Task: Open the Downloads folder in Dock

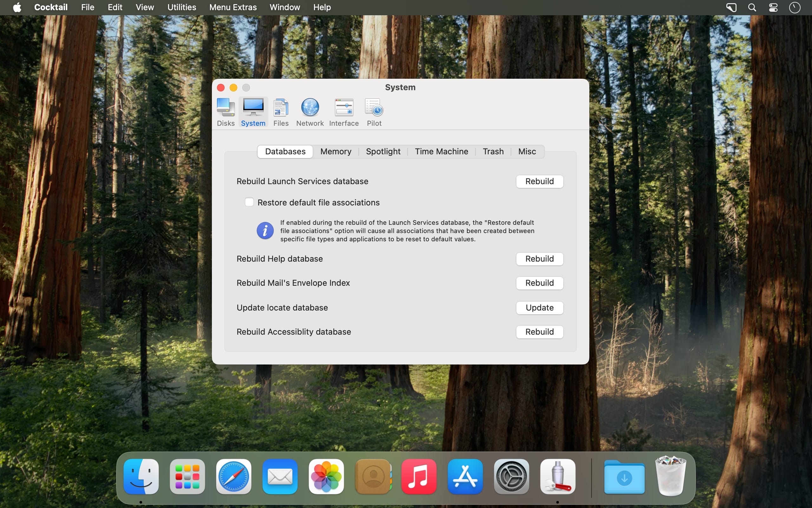Action: coord(624,477)
